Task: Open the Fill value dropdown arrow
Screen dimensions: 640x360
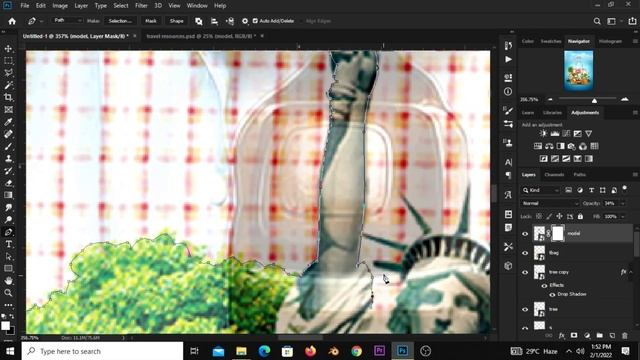Action: tap(623, 216)
